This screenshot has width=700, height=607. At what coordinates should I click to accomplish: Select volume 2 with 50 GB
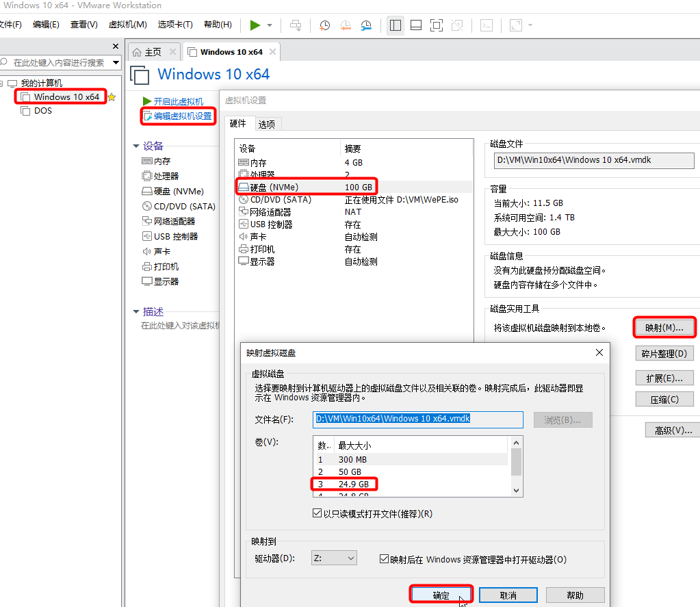[411, 472]
